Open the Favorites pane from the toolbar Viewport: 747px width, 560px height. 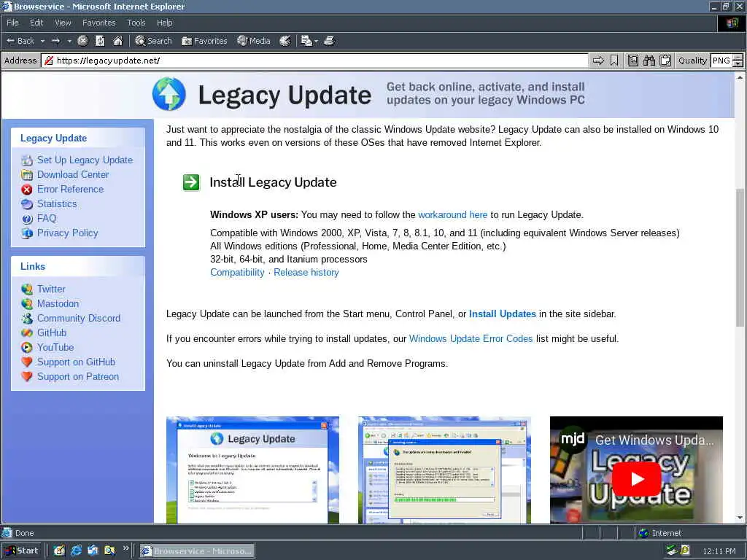(x=204, y=41)
